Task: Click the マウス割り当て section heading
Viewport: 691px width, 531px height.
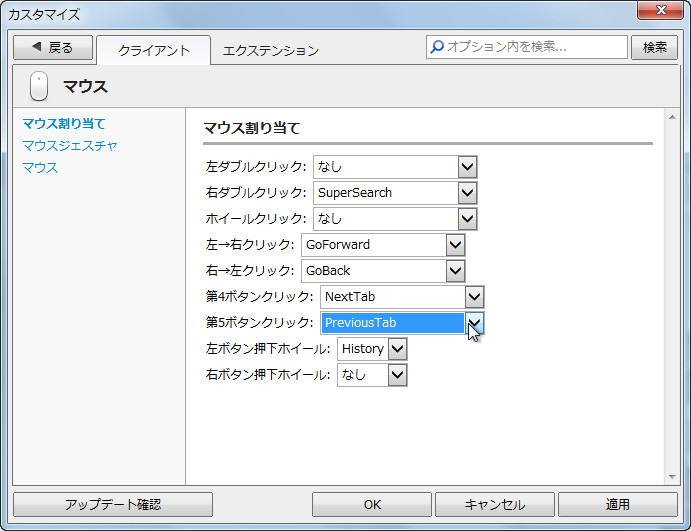Action: (x=252, y=128)
